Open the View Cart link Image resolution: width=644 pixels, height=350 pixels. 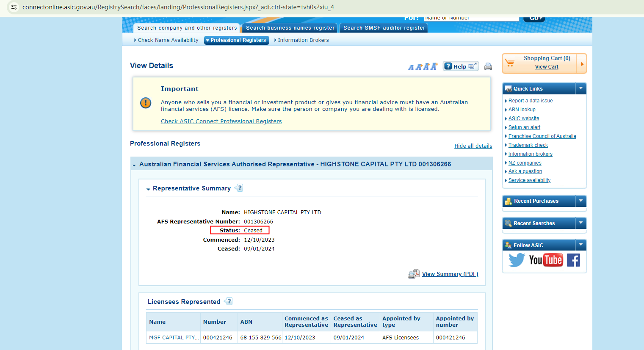point(547,67)
